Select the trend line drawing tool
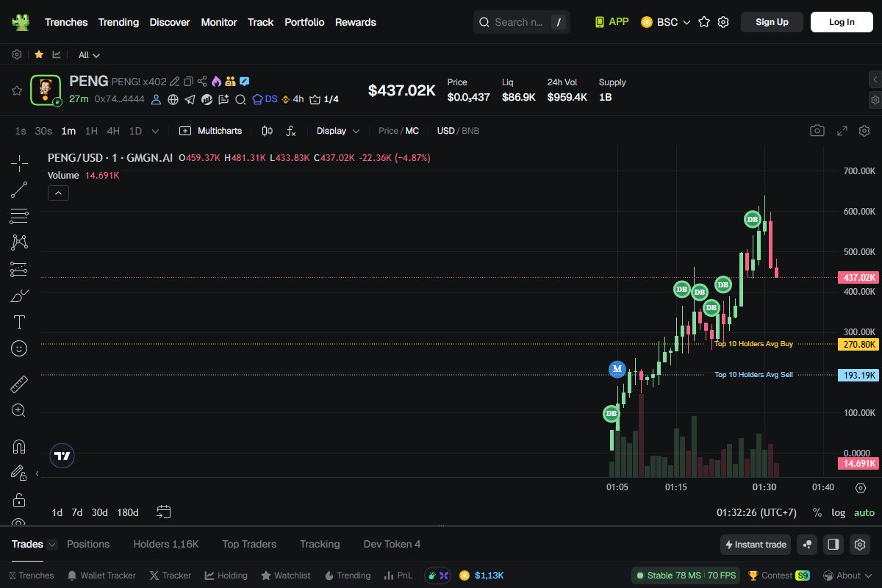The image size is (882, 588). (x=19, y=190)
